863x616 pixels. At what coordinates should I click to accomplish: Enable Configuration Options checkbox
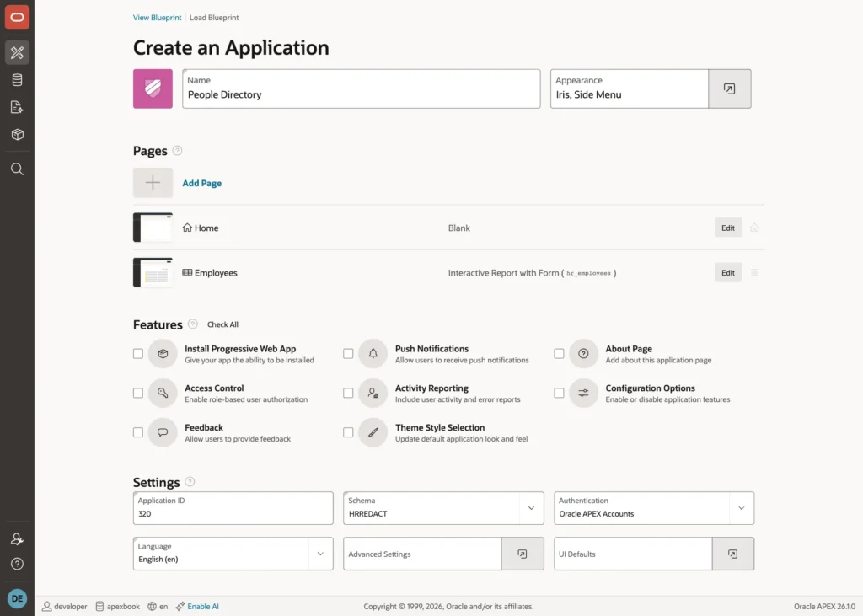click(559, 393)
